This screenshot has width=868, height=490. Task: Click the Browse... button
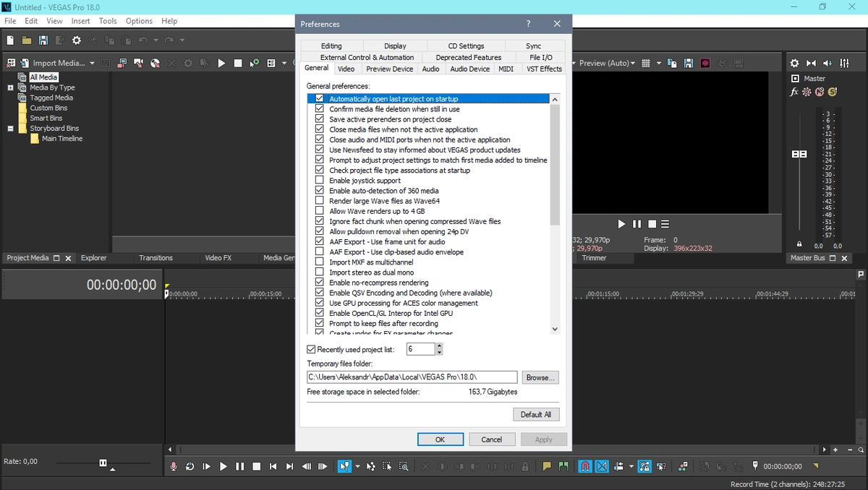[540, 377]
